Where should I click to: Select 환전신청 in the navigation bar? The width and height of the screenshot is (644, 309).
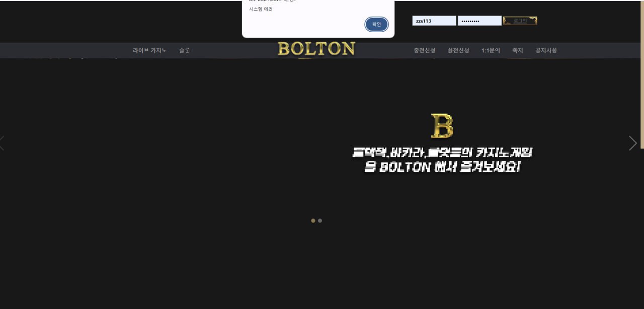click(x=458, y=50)
